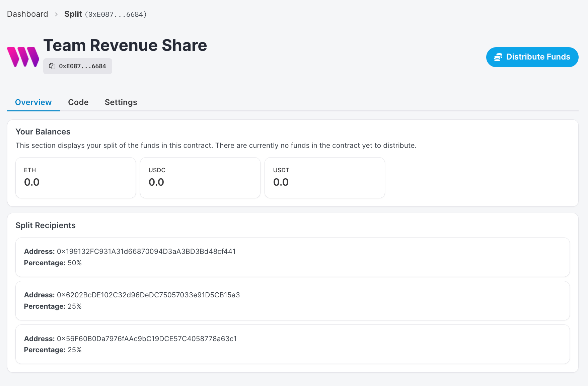The width and height of the screenshot is (588, 386).
Task: Click the copy address icon
Action: click(x=52, y=66)
